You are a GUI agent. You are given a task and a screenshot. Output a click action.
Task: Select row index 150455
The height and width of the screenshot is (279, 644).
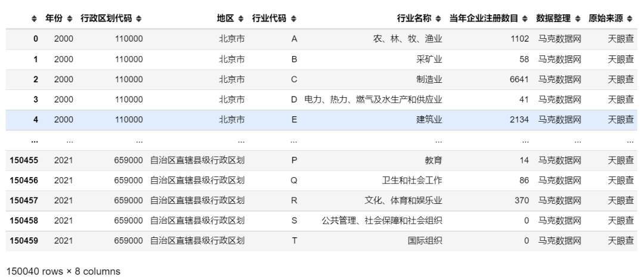[24, 160]
